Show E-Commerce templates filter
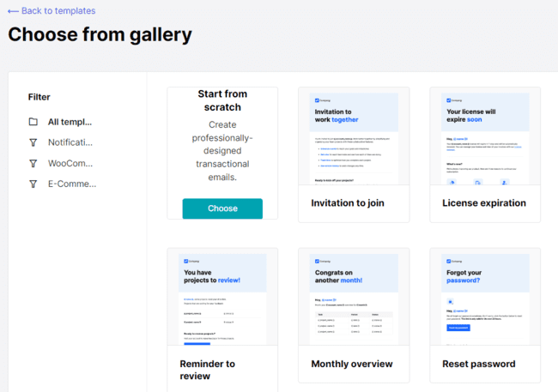The width and height of the screenshot is (558, 392). 71,184
